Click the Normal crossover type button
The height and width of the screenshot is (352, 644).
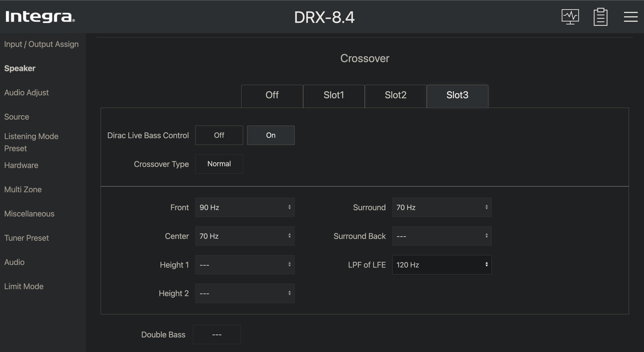(219, 164)
